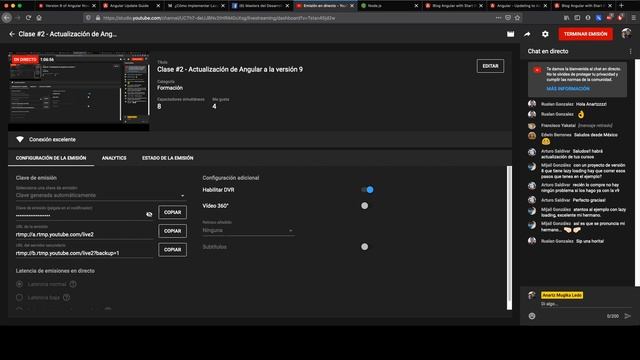Open the live chat three-dot menu

pyautogui.click(x=631, y=51)
